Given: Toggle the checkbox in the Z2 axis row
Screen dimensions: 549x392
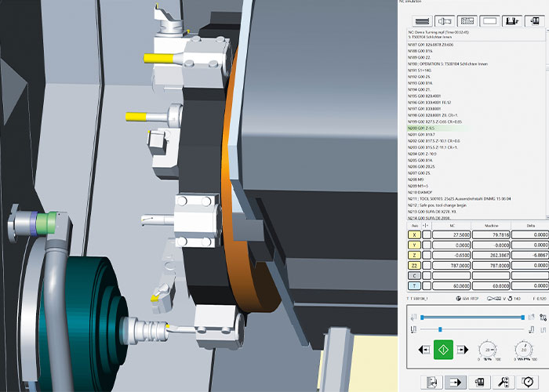Looking at the screenshot, I should [x=427, y=265].
